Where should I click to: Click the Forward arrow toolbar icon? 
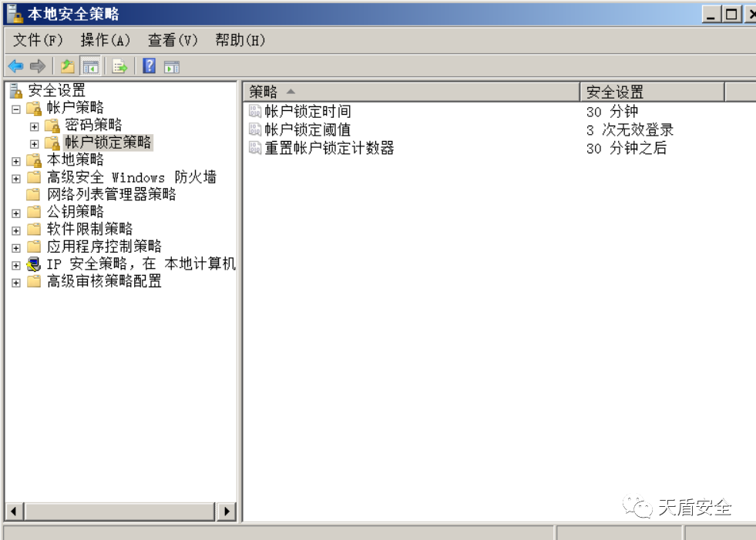click(38, 66)
